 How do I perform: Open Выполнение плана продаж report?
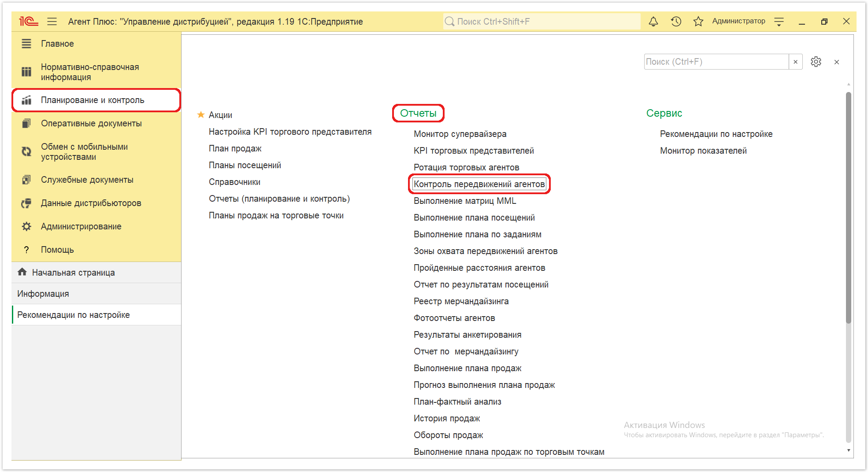point(467,368)
